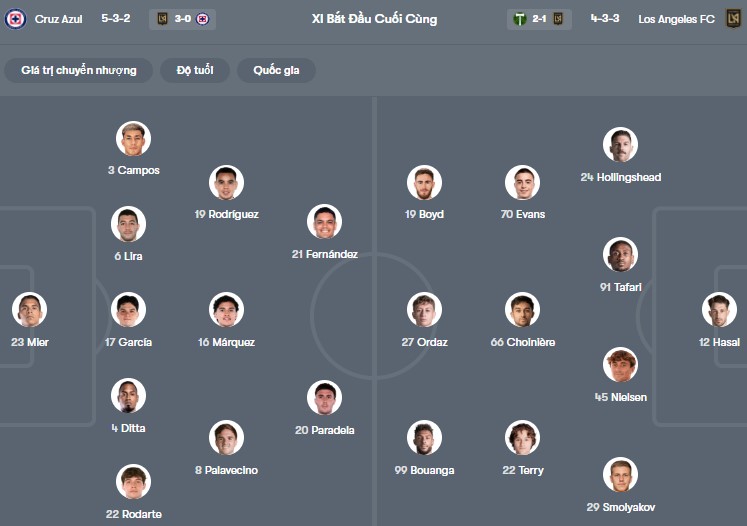Click Paradela's player photo
Screen dimensions: 747x526
(324, 398)
